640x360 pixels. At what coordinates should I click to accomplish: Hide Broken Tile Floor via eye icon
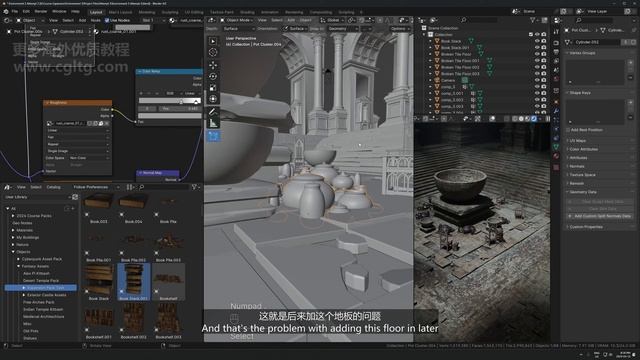click(537, 54)
